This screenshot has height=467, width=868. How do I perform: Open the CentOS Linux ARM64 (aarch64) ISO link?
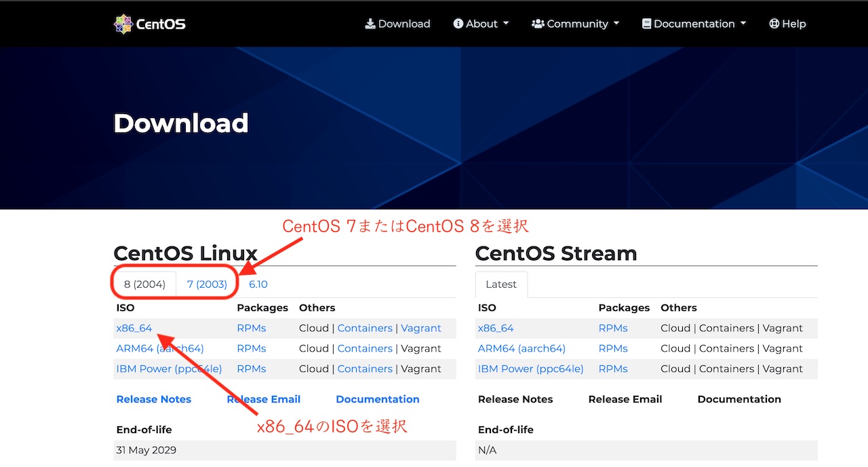coord(160,349)
